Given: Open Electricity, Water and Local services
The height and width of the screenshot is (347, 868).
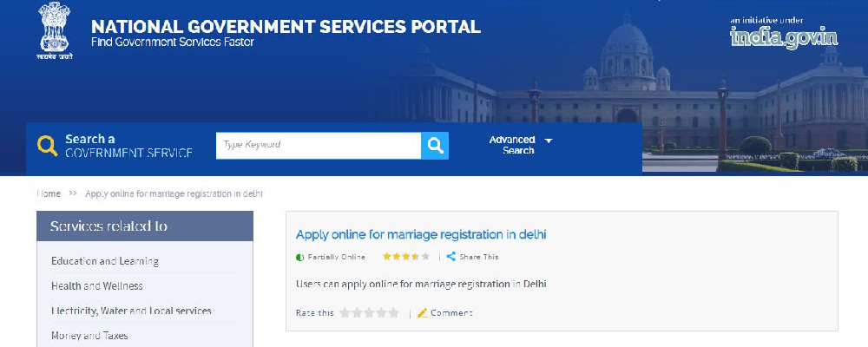Looking at the screenshot, I should [x=131, y=311].
